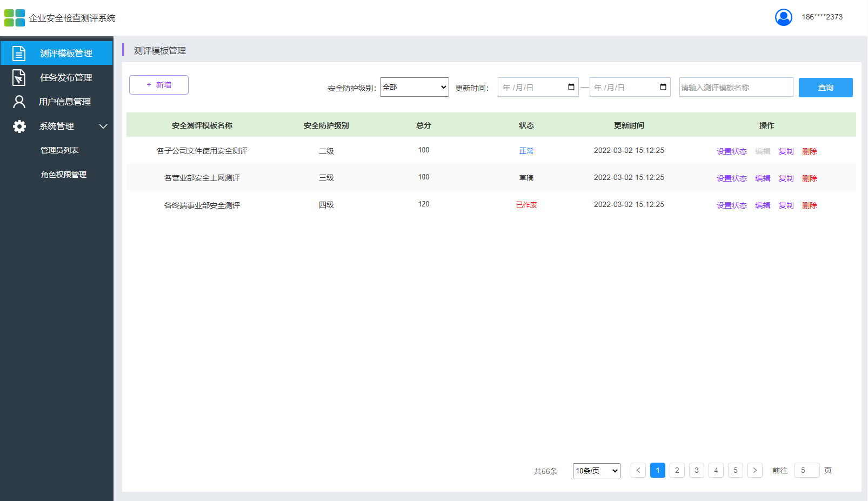The width and height of the screenshot is (868, 501).
Task: Click the 已作废 status cell
Action: tap(526, 205)
